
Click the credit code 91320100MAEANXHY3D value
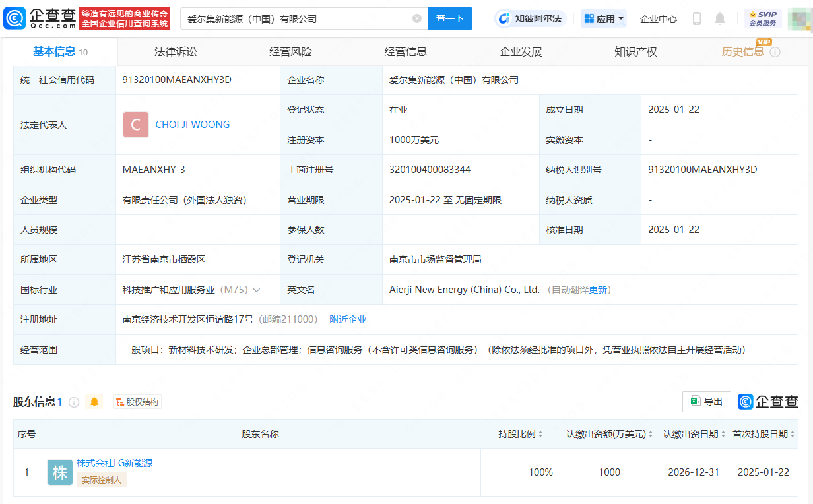point(177,80)
